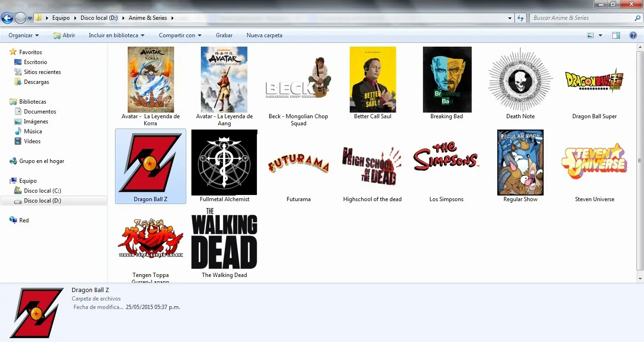The image size is (644, 342).
Task: Select the Los Simpsons folder icon
Action: point(446,157)
